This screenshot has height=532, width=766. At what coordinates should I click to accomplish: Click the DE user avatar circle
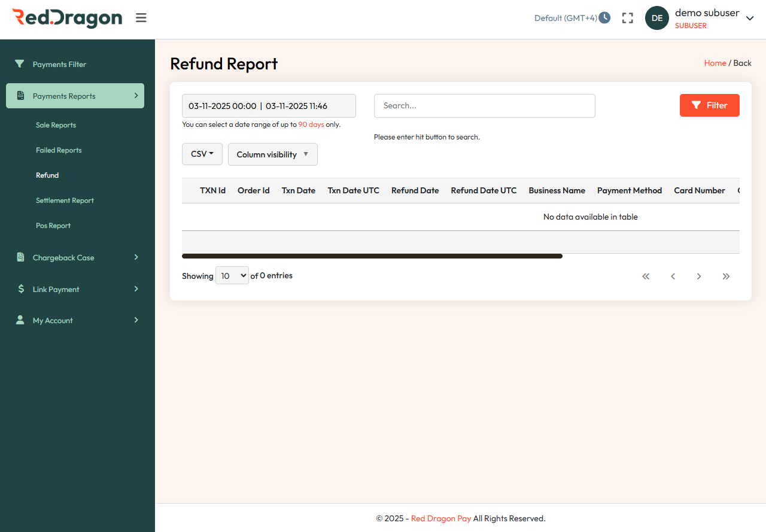[656, 18]
